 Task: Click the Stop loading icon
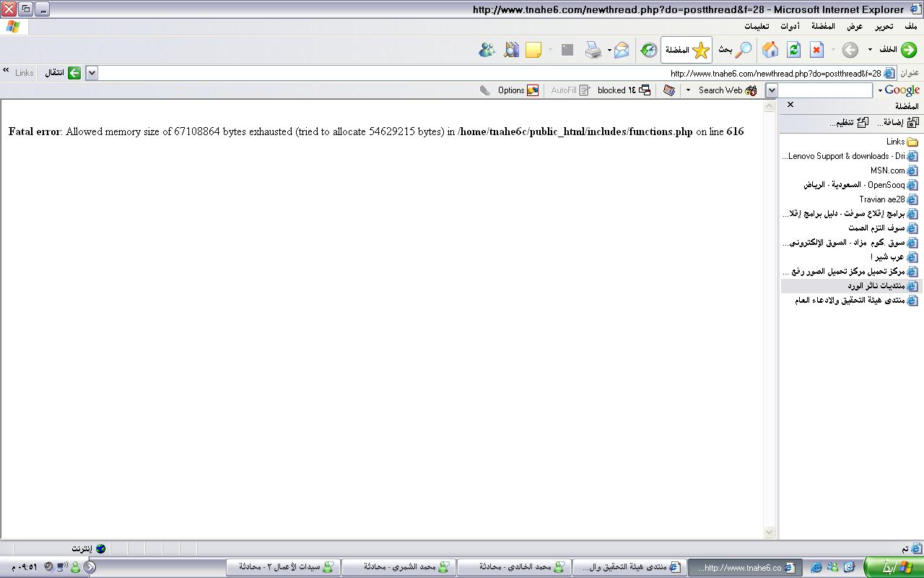(x=816, y=50)
